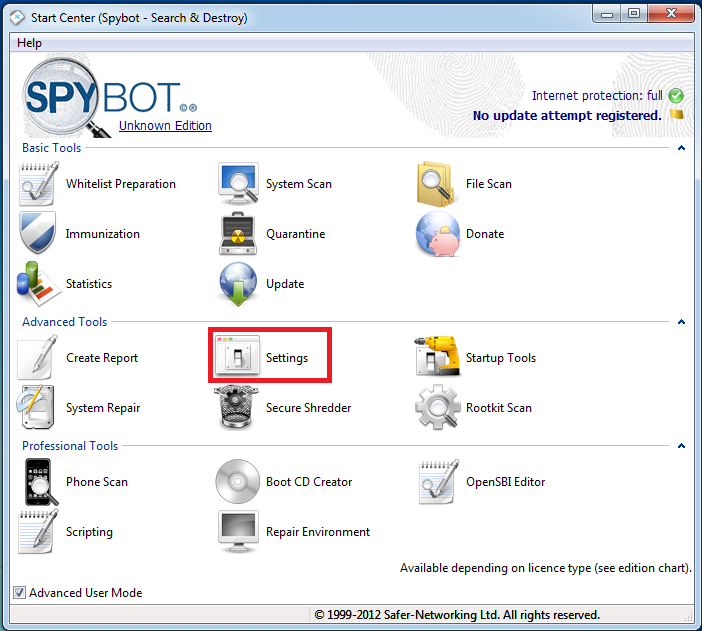Screen dimensions: 702x631
Task: Click the Immunization label
Action: click(x=103, y=234)
